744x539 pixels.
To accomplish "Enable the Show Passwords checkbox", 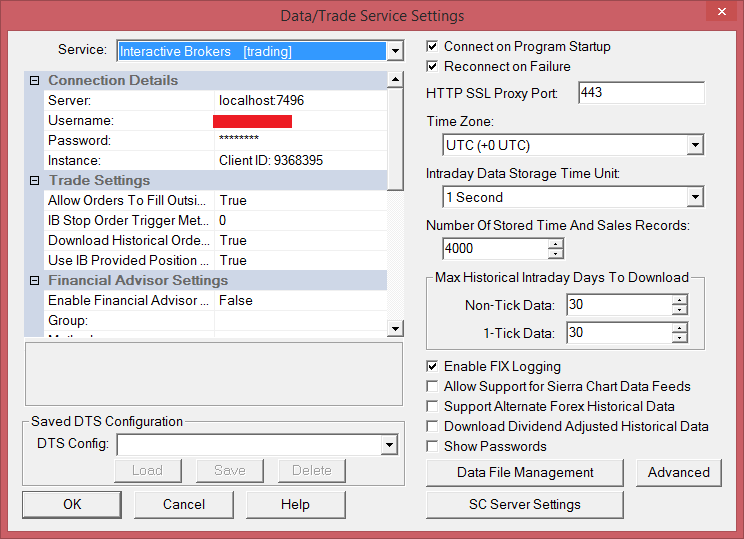I will click(432, 447).
